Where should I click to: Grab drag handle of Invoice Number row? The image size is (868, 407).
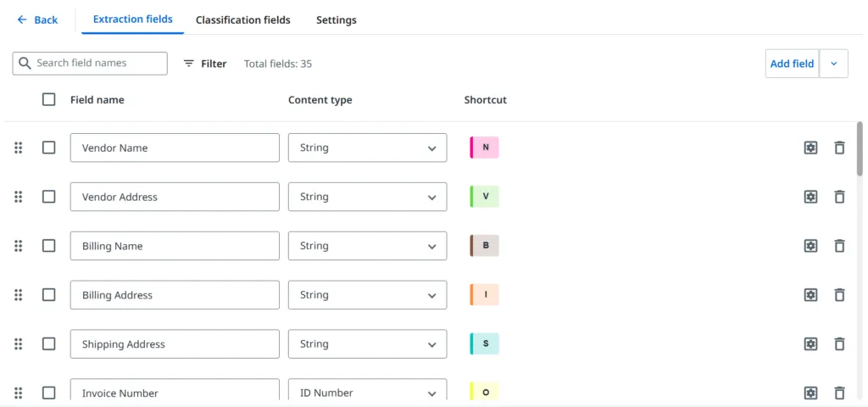(19, 393)
